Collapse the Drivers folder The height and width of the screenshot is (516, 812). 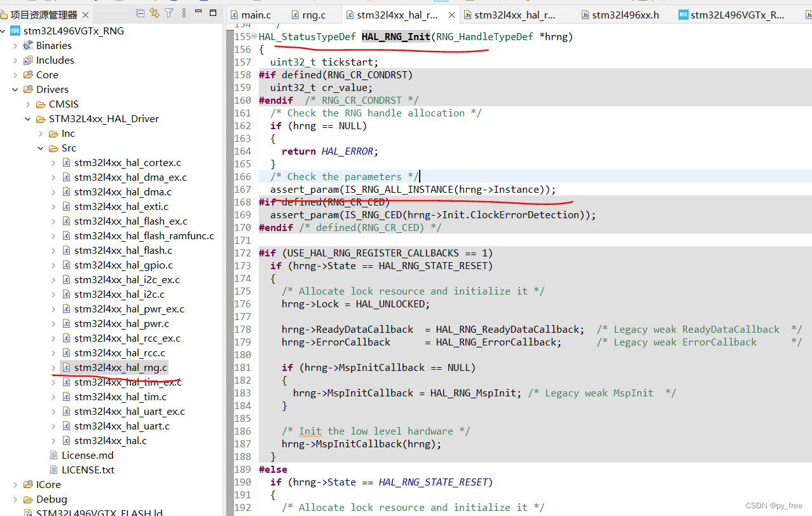(x=15, y=89)
